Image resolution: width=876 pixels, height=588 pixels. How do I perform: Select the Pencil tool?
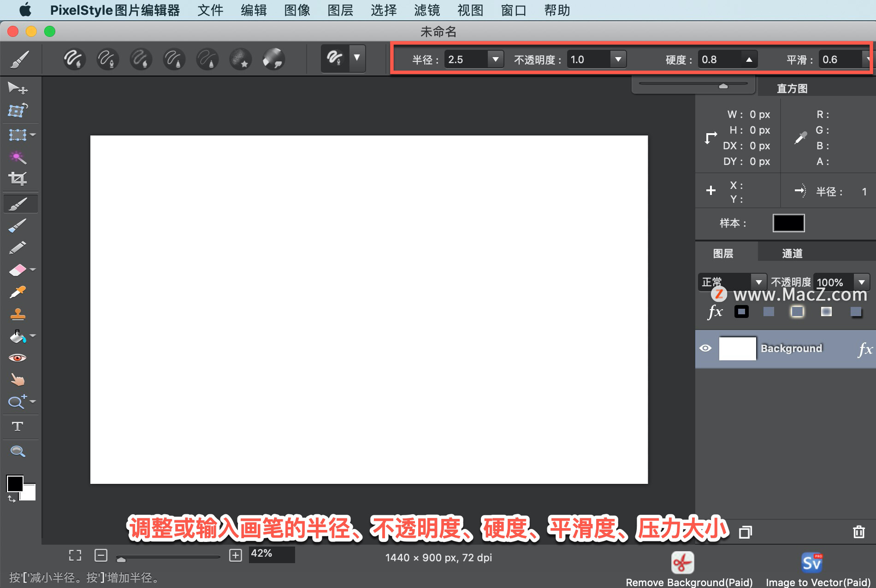(x=18, y=247)
